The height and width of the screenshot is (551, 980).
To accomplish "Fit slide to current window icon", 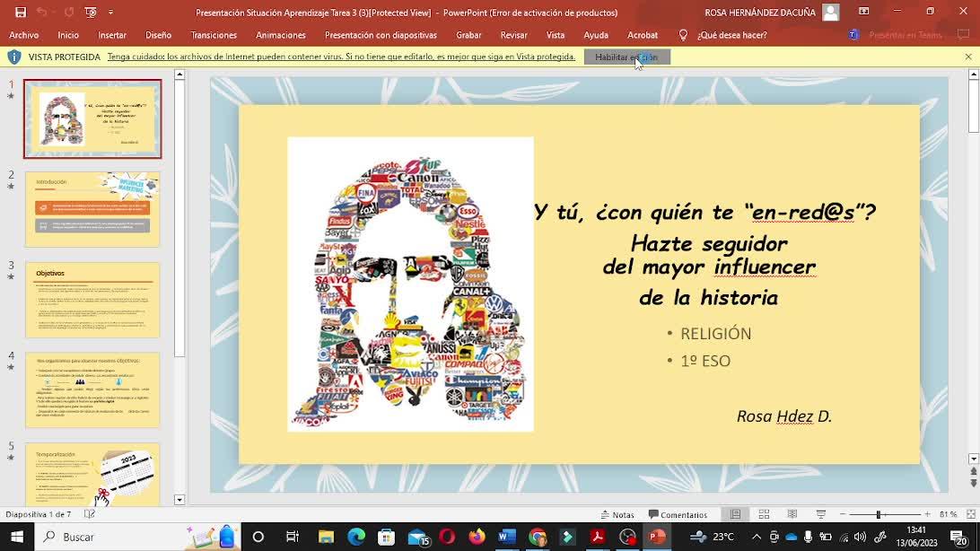I will [x=968, y=514].
